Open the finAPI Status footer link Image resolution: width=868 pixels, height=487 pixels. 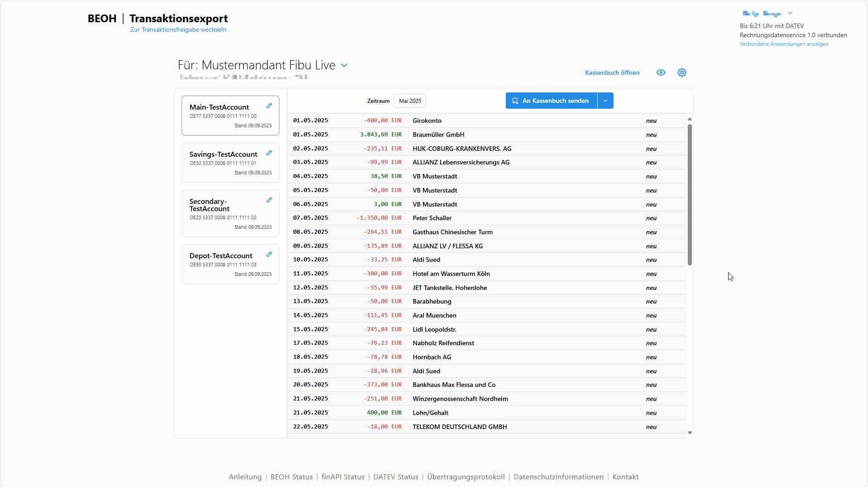[x=343, y=477]
